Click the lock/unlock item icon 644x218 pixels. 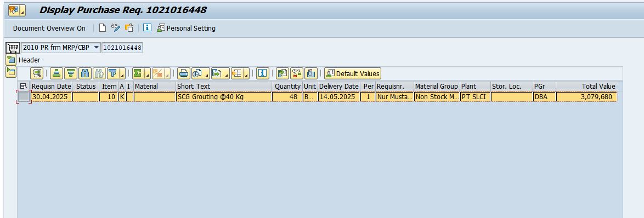pos(297,73)
